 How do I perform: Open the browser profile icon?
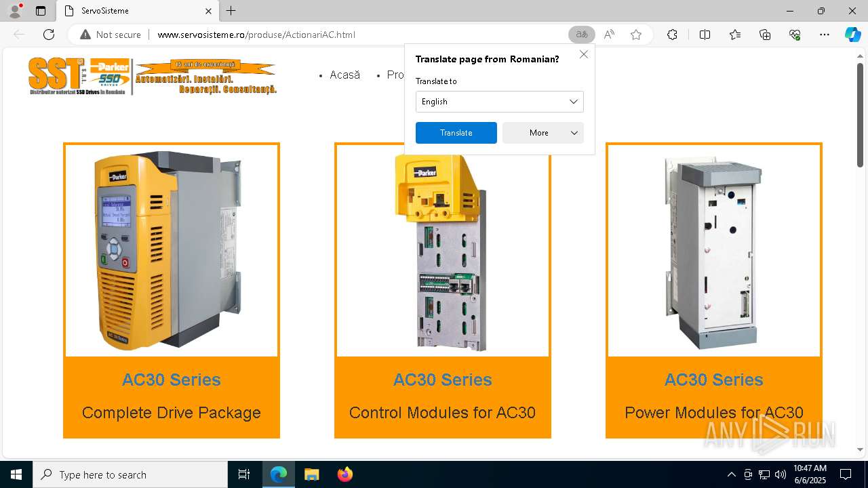pyautogui.click(x=15, y=11)
